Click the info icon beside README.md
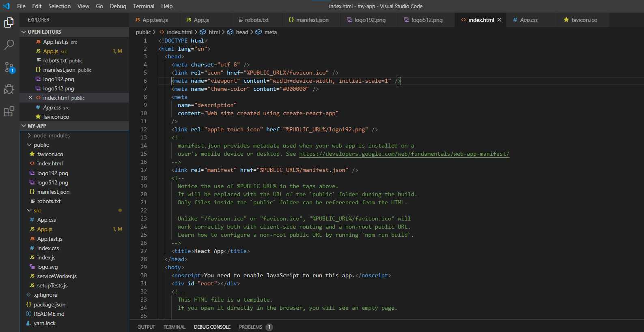The width and height of the screenshot is (644, 332). click(28, 314)
